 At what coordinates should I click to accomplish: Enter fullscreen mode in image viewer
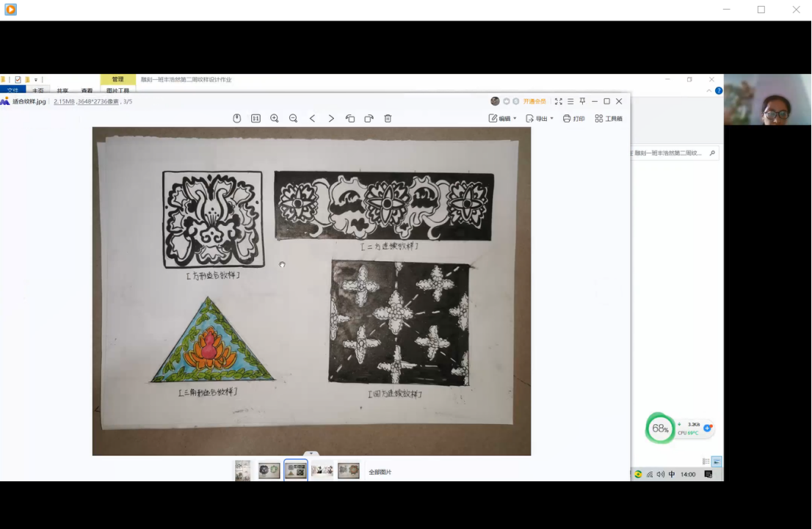click(x=559, y=101)
